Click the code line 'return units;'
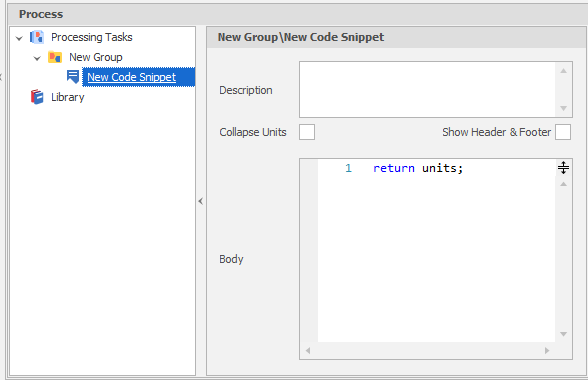This screenshot has height=380, width=588. point(418,168)
